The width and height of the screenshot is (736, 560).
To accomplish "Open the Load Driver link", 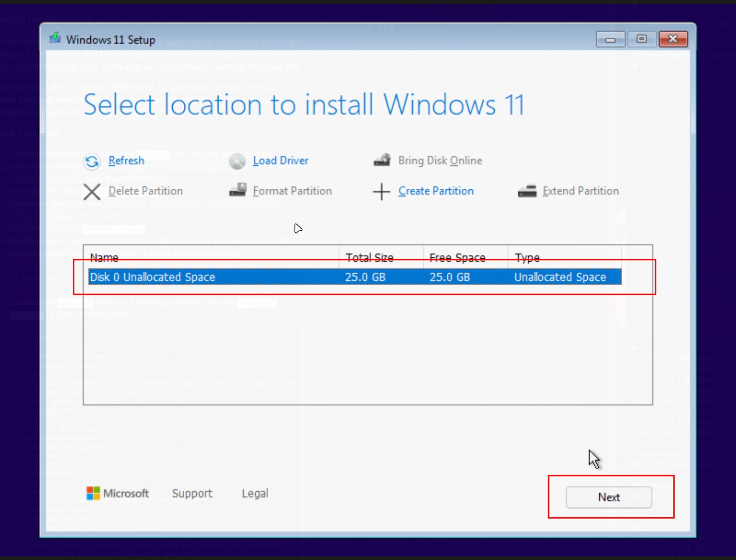I will pyautogui.click(x=280, y=161).
